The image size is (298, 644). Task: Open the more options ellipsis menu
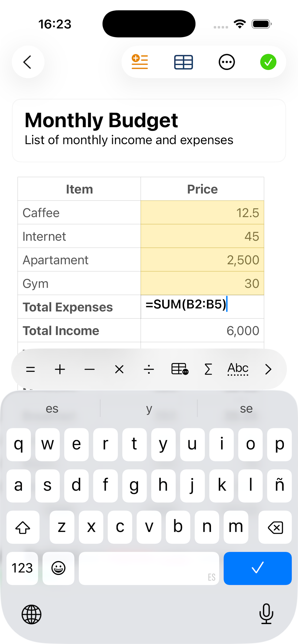pyautogui.click(x=227, y=62)
